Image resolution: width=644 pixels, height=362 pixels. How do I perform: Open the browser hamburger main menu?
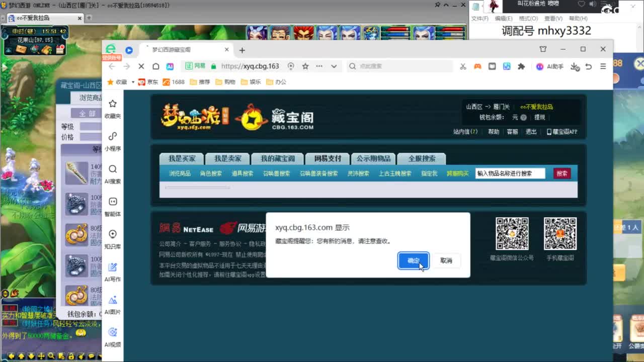tap(603, 66)
